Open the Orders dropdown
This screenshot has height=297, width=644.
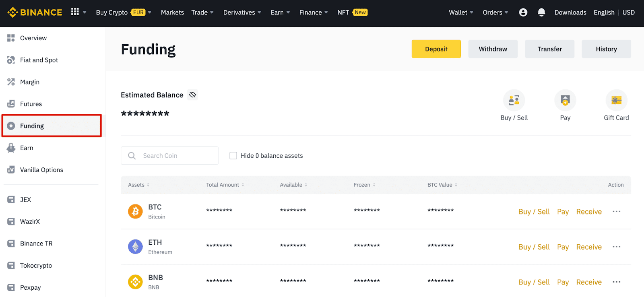tap(495, 12)
